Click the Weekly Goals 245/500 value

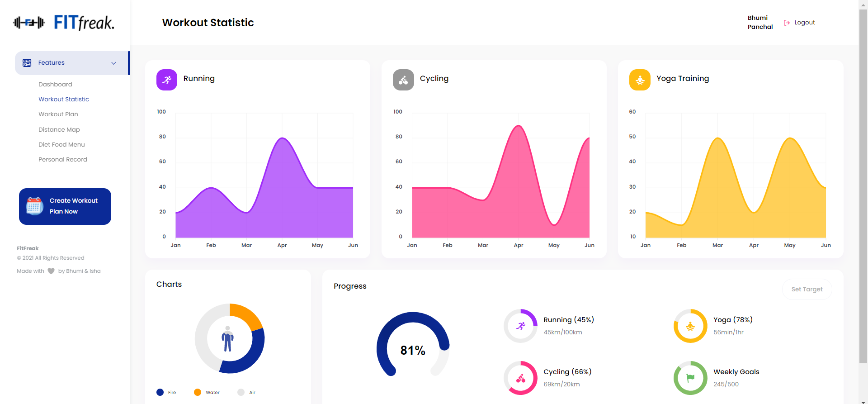726,384
